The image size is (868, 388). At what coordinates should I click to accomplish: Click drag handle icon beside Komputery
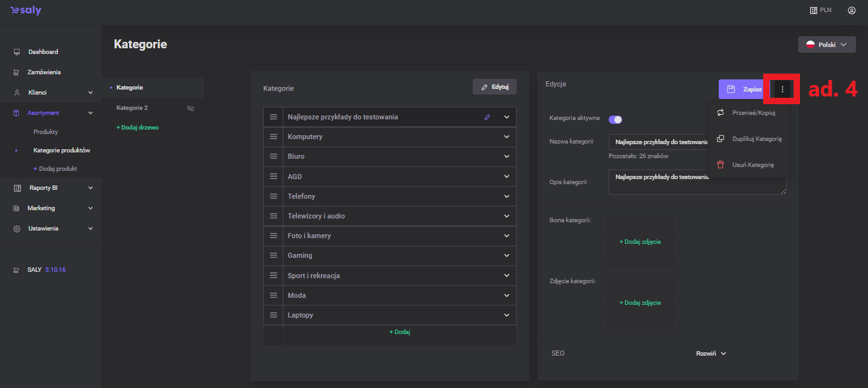click(x=274, y=137)
